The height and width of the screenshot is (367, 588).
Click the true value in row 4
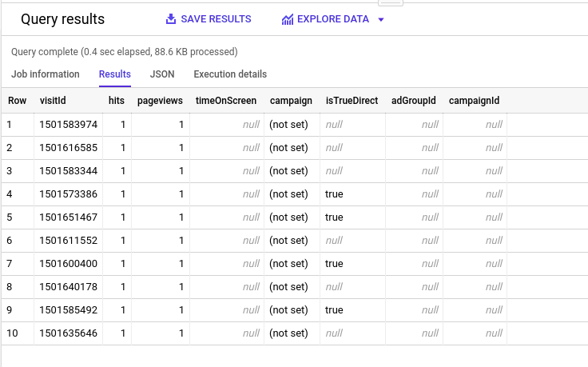pyautogui.click(x=334, y=194)
